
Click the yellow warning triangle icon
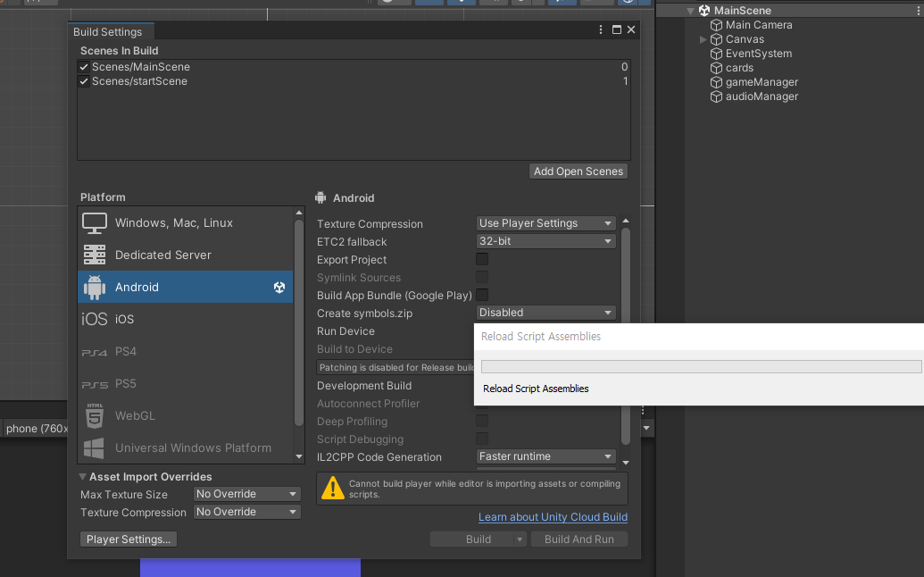333,488
